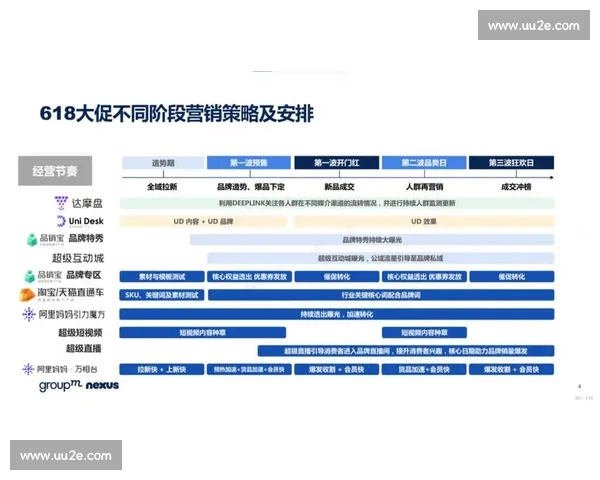The image size is (600, 480).
Task: Click the slide title 618大促不同阶段营销策略及安排
Action: coord(177,113)
